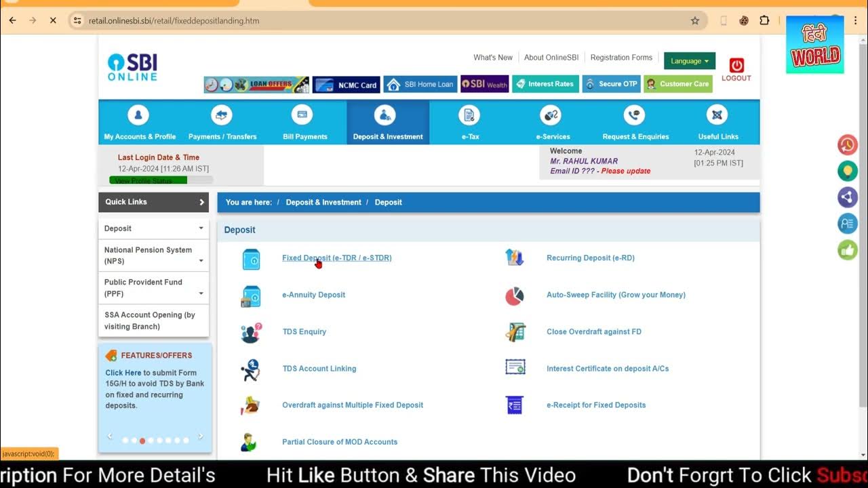Open About OnlineSBI link
Screen dimensions: 868x488
coord(551,58)
